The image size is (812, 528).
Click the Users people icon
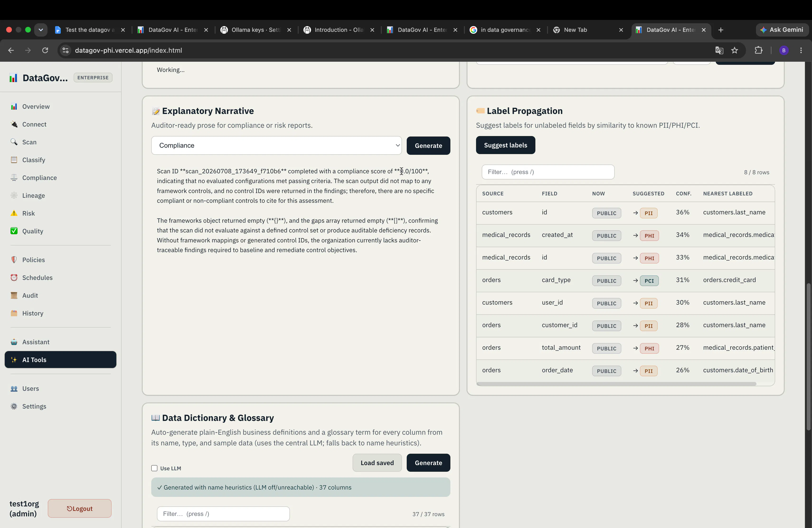[x=14, y=388]
